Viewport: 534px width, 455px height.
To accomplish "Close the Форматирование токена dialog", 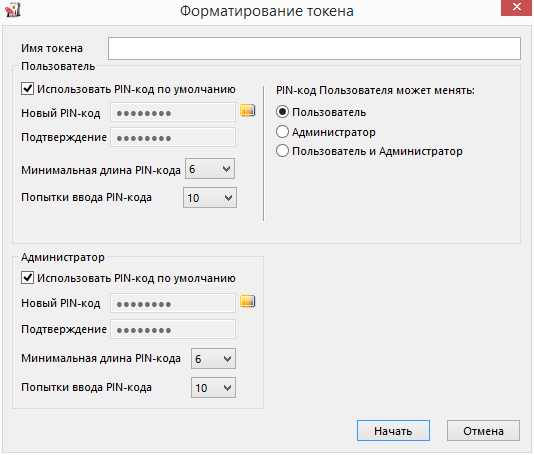I will pyautogui.click(x=516, y=7).
